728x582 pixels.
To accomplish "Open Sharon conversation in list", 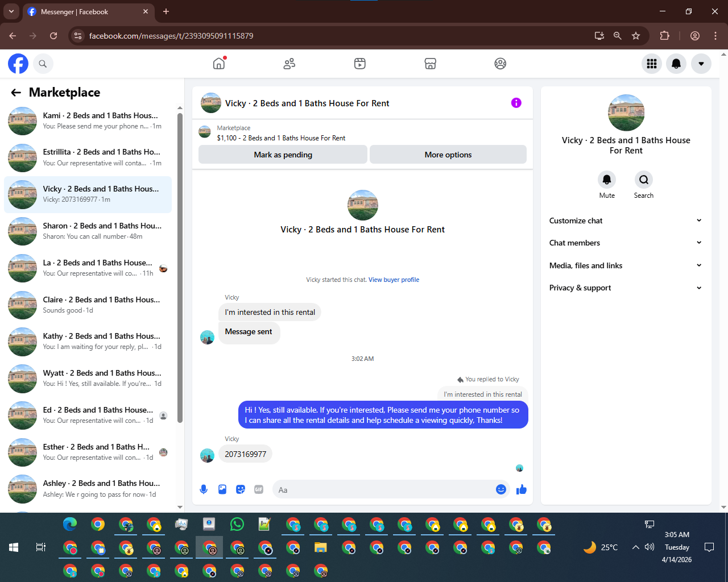I will [x=88, y=231].
